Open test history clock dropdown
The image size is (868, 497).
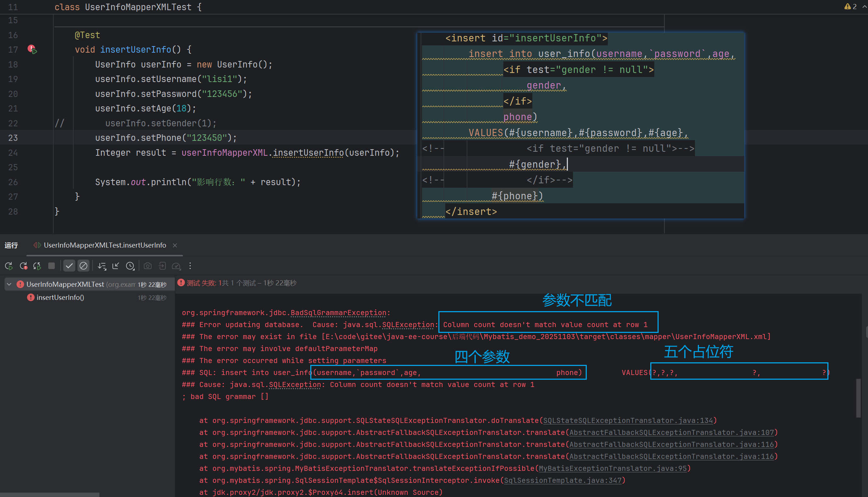(x=130, y=266)
